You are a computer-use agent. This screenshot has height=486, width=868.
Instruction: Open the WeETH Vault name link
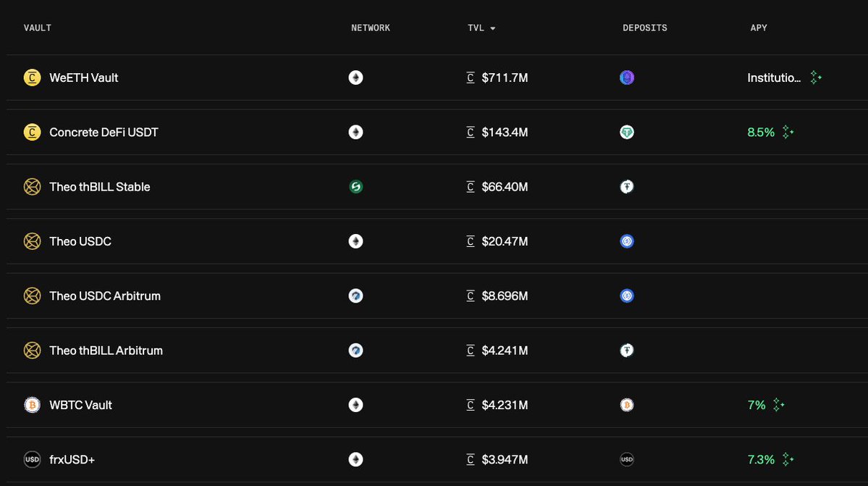point(83,77)
